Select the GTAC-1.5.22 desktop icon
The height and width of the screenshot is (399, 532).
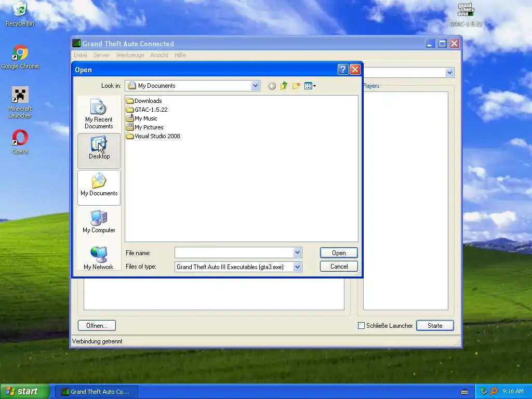click(x=466, y=15)
